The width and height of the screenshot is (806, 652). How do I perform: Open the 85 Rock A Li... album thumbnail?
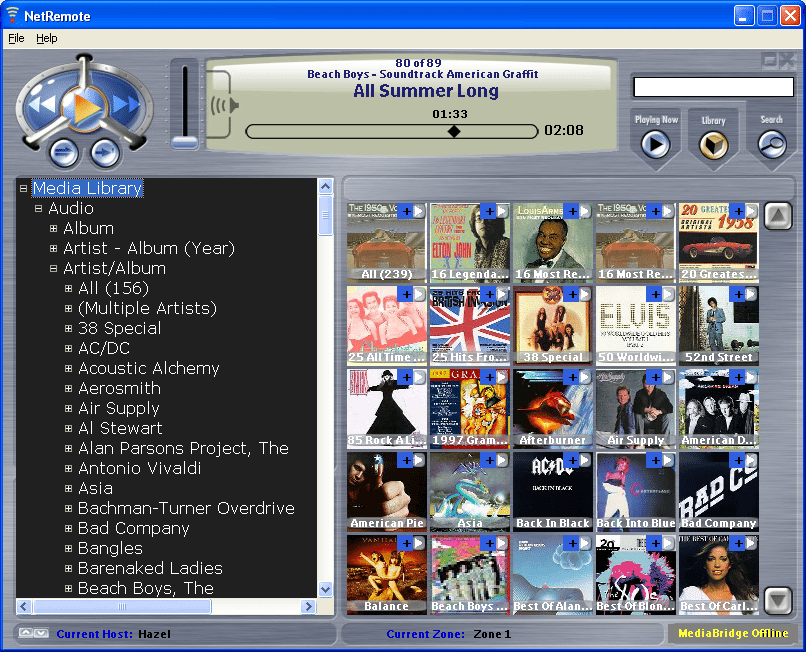coord(387,408)
